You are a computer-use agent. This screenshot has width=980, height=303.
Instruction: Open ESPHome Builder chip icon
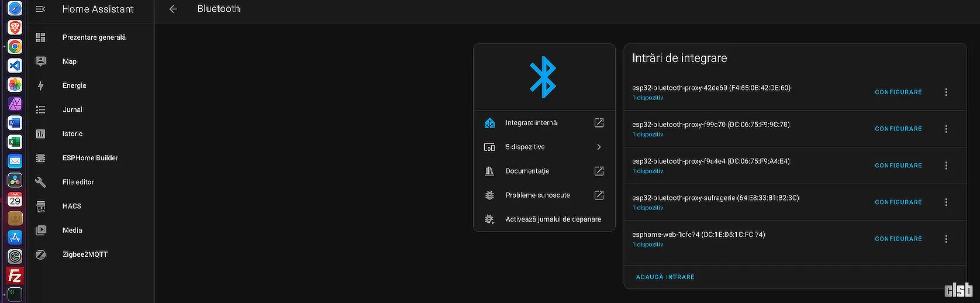coord(40,158)
